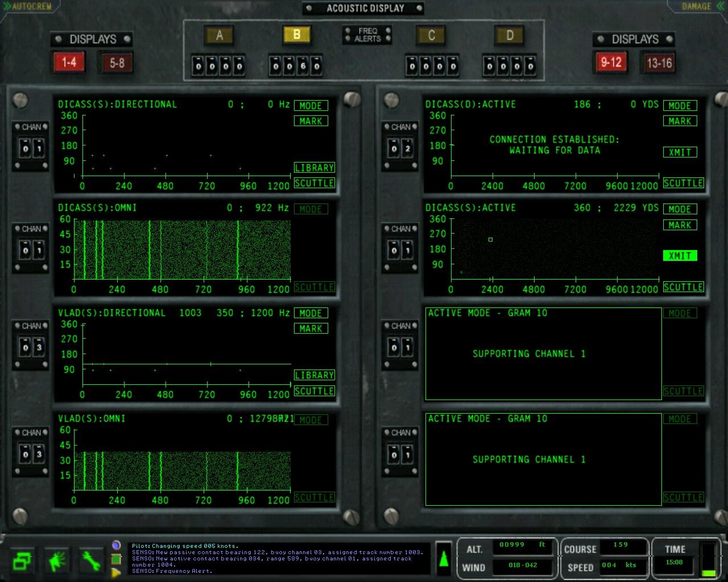Toggle the lit frequency alert B button
728x582 pixels.
pos(297,35)
